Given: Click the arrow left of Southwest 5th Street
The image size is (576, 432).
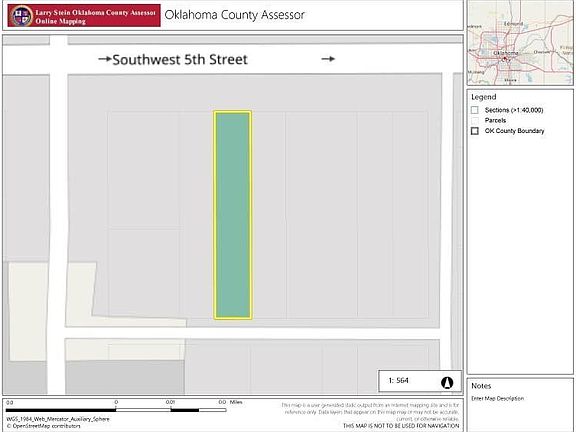Looking at the screenshot, I should tap(105, 59).
